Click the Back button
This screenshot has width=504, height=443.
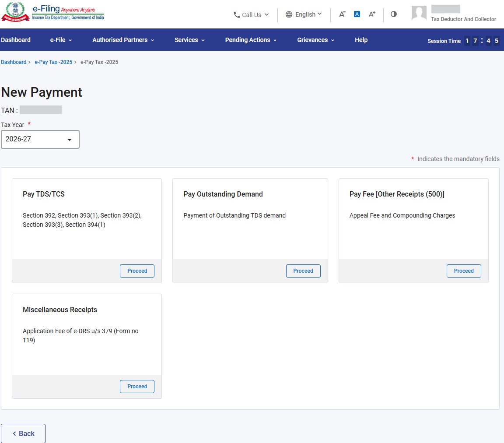(23, 433)
